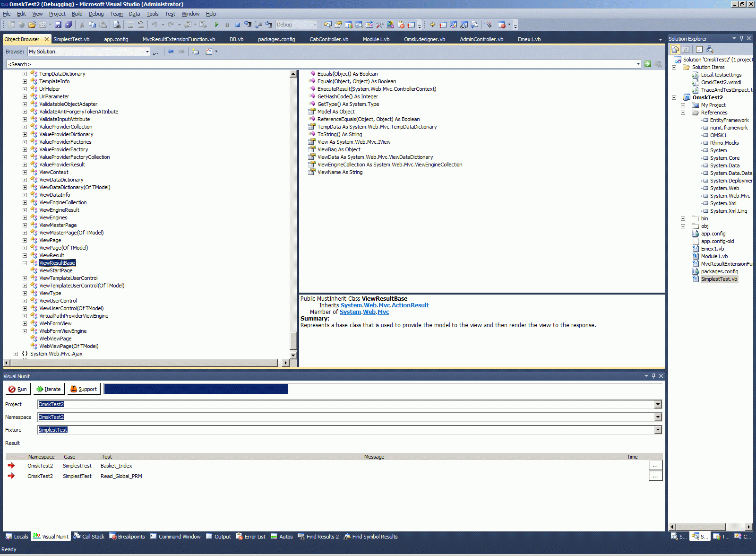Viewport: 756px width, 556px height.
Task: Collapse the ViewResultBase tree node
Action: pos(25,263)
